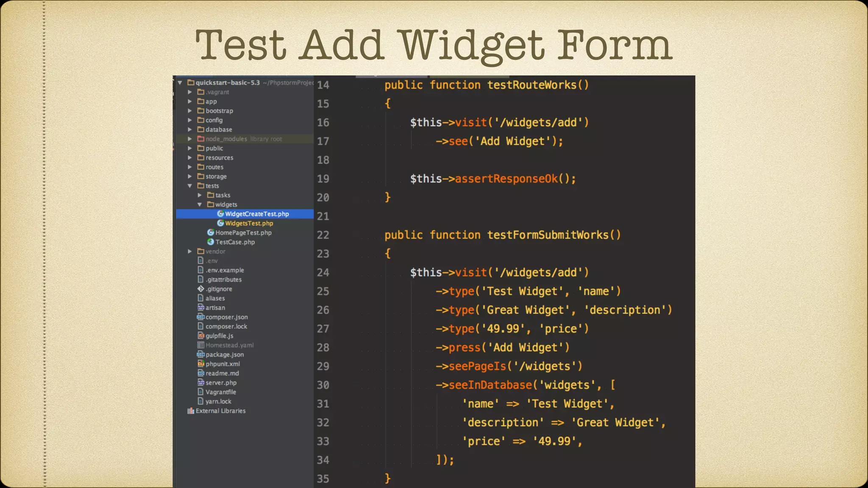Click the composer.json JSON icon
Screen dimensions: 868x488
pyautogui.click(x=201, y=317)
